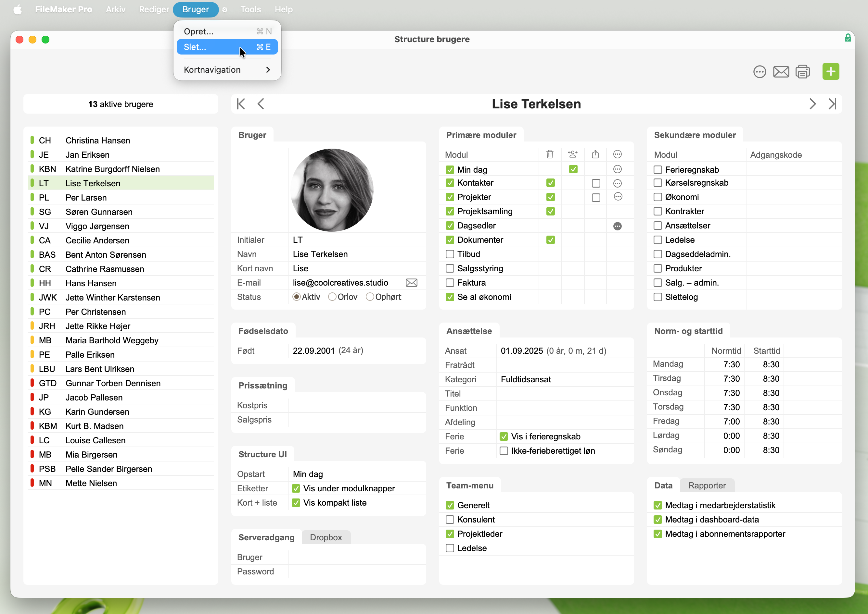Click the green plus add-user button

(830, 71)
